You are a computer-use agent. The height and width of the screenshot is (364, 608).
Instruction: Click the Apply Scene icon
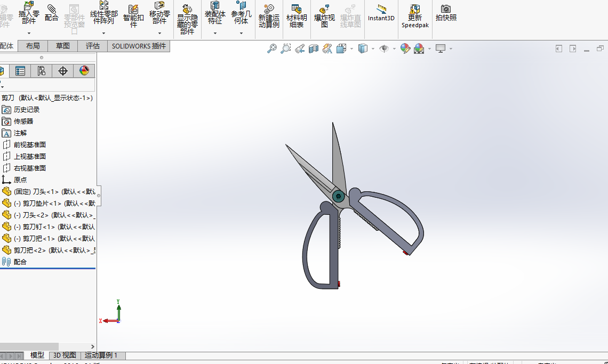pos(419,48)
